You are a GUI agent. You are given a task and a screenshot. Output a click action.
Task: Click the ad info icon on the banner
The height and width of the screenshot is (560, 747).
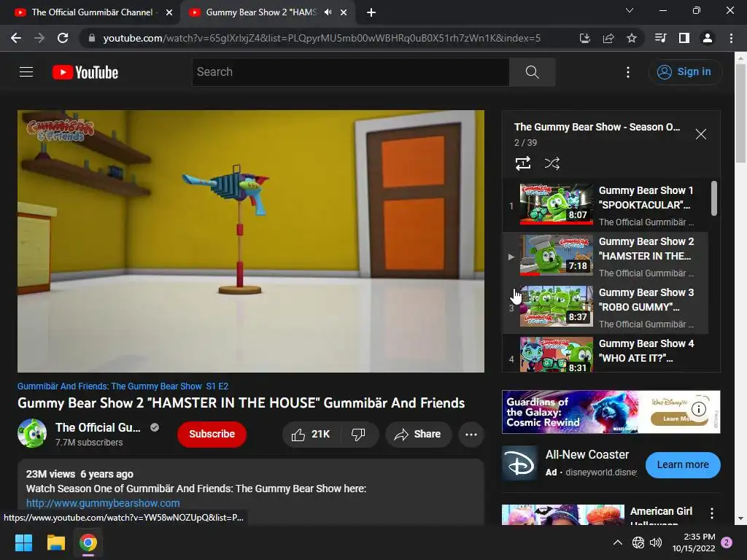pos(699,408)
